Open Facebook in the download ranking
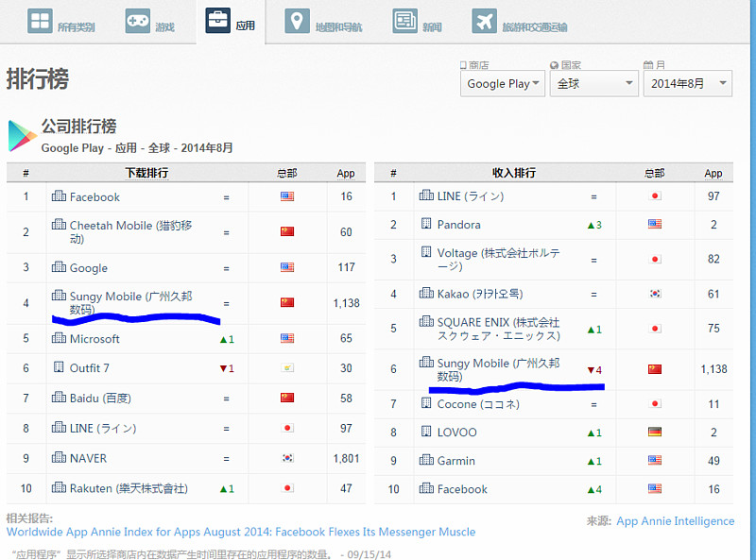Screen dimensions: 756x560 (94, 197)
